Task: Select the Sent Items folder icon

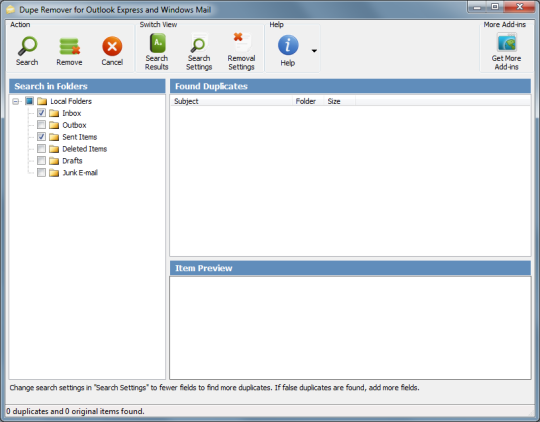Action: [x=54, y=137]
